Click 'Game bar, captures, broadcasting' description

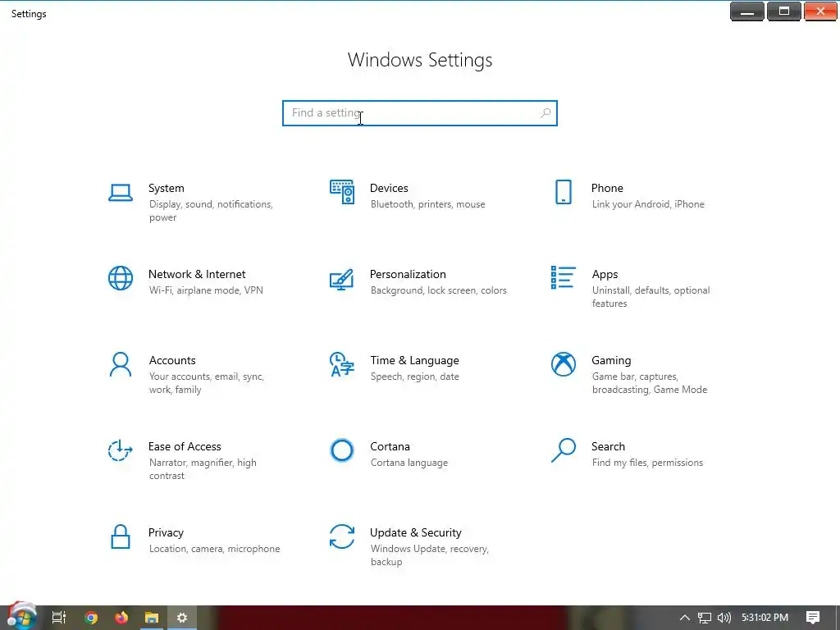point(650,383)
